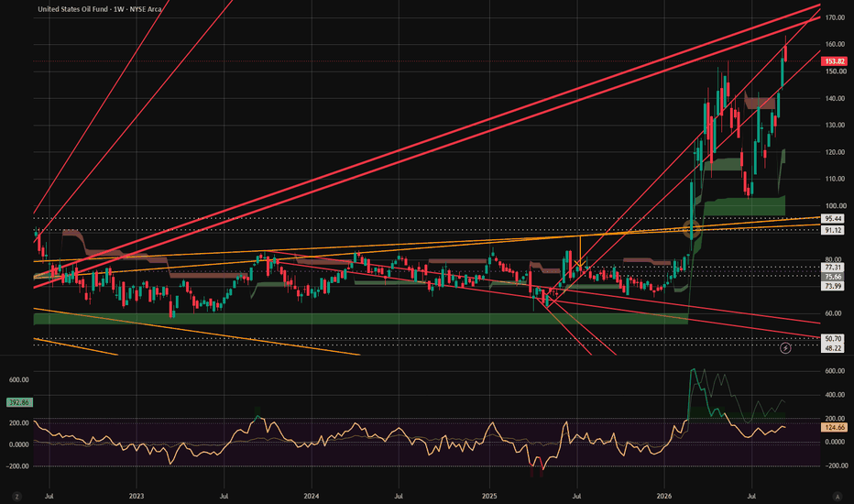The height and width of the screenshot is (504, 854).
Task: Toggle auto scale with the A button
Action: pyautogui.click(x=838, y=497)
